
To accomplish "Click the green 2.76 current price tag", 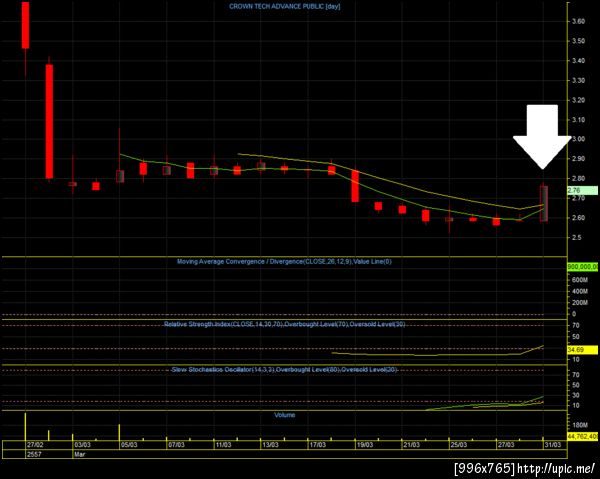I will (582, 191).
